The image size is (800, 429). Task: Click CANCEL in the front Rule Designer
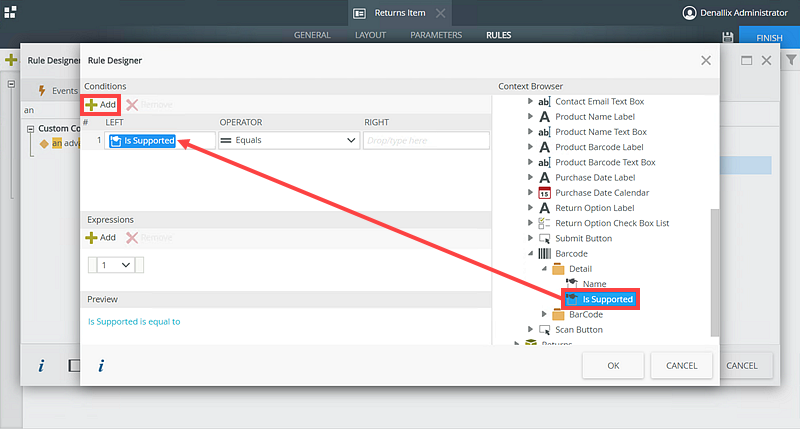pos(681,365)
